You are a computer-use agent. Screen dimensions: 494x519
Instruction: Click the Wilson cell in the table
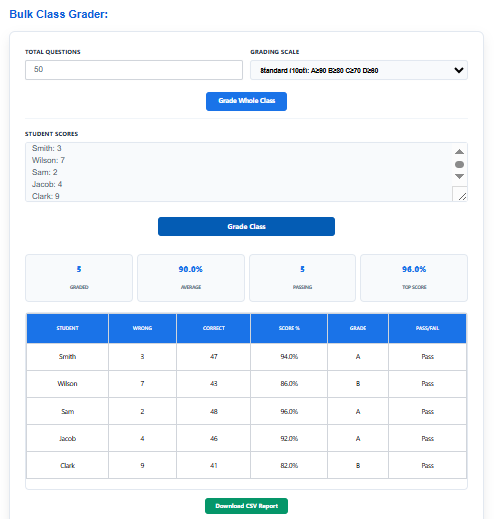[x=67, y=384]
